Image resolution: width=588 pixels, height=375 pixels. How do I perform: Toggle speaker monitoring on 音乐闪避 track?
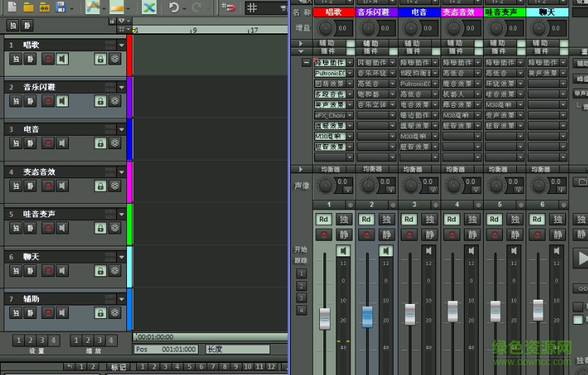click(x=62, y=102)
